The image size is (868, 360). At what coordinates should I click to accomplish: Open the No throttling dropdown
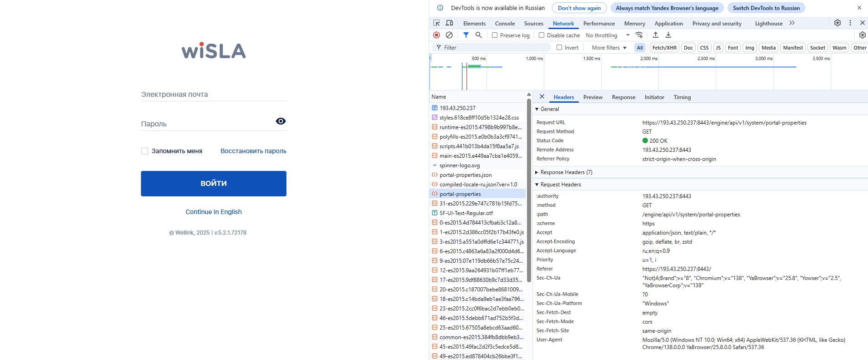607,35
